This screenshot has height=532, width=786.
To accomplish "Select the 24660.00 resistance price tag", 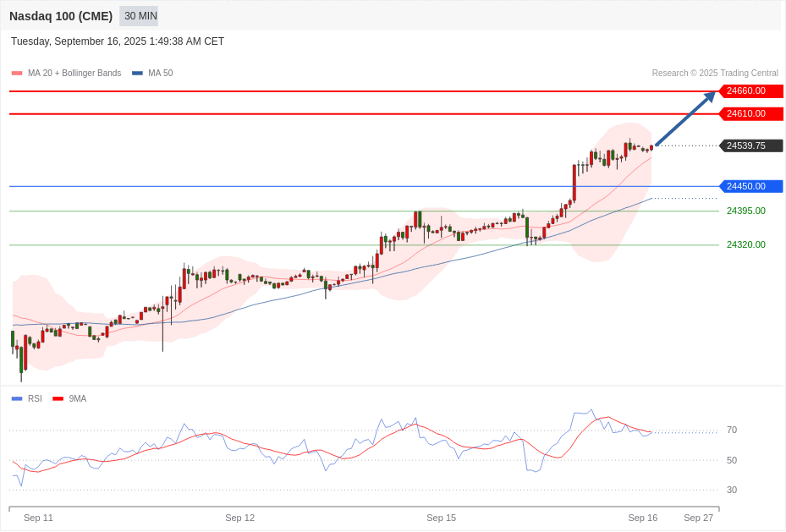I will (750, 90).
